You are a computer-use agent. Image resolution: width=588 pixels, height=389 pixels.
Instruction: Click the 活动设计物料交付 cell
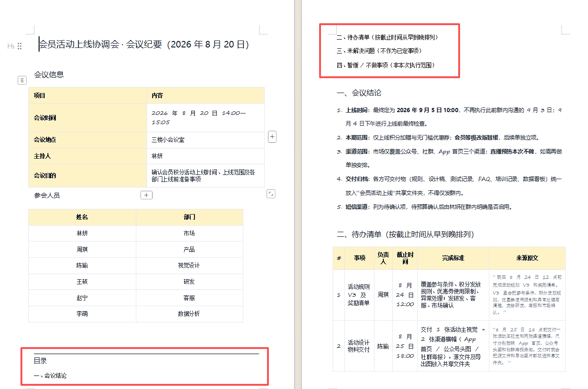click(x=360, y=346)
